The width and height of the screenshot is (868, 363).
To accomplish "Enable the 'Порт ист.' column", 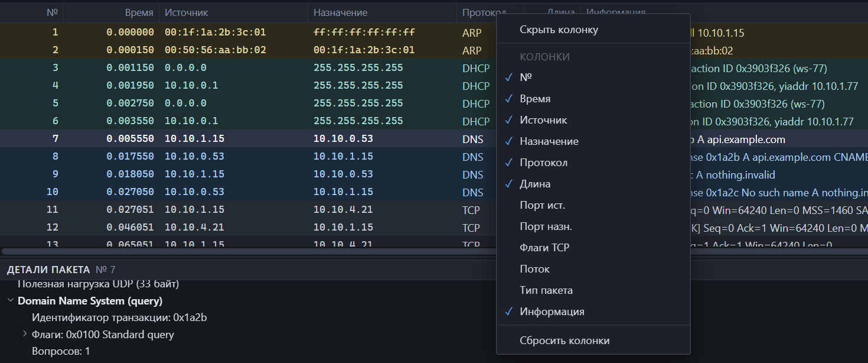I will coord(593,205).
